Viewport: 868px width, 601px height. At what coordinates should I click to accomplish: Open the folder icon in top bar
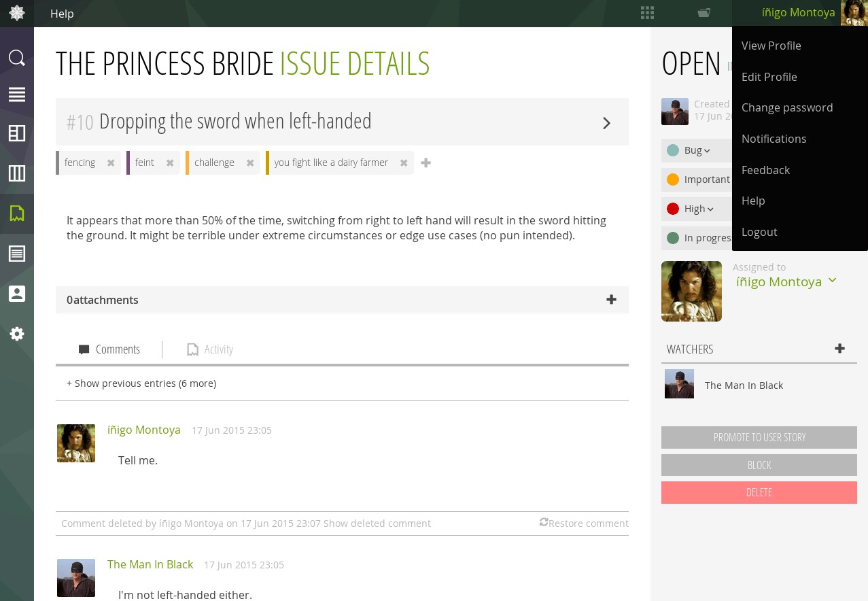(x=704, y=12)
